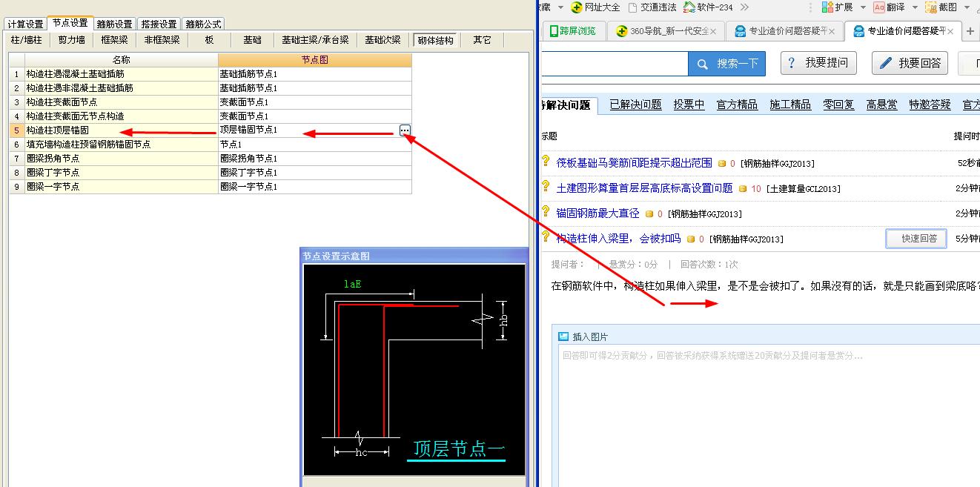Open question 锚固钢筋最大直径
The width and height of the screenshot is (980, 487).
coord(597,213)
